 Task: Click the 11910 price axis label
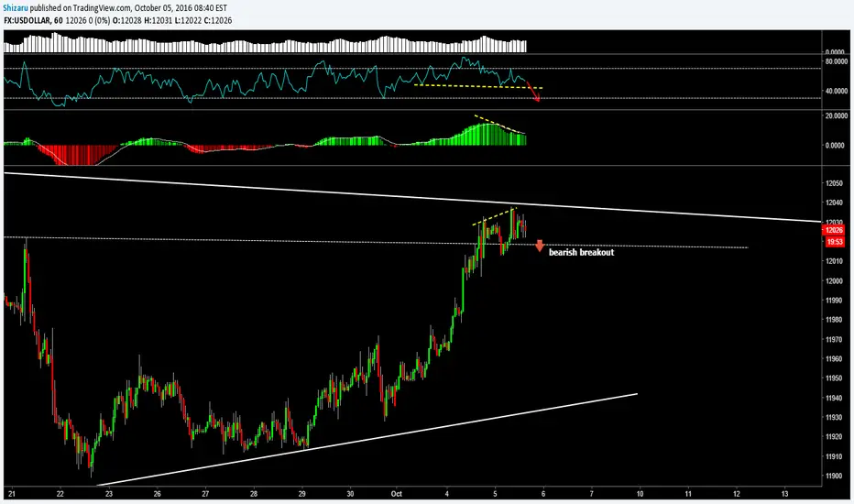835,456
